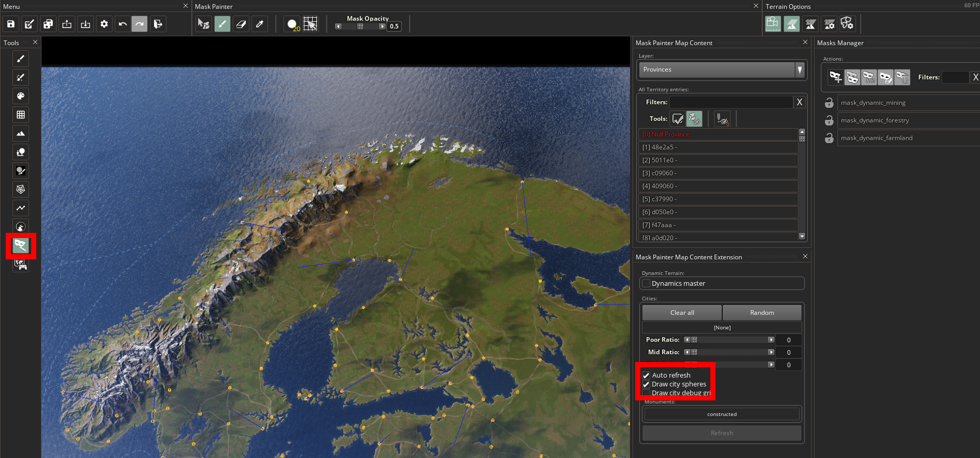Click the delete mask trash icon
Screen dimensions: 980x458
(902, 77)
